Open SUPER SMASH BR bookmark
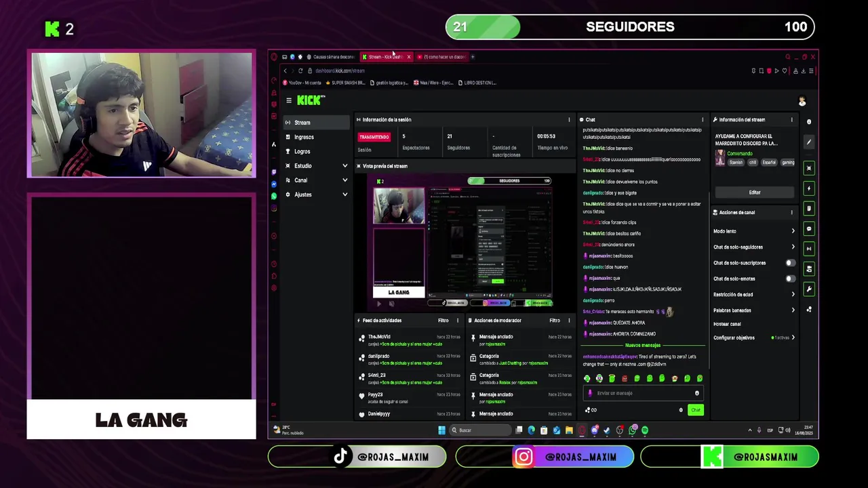The image size is (868, 488). [x=345, y=83]
